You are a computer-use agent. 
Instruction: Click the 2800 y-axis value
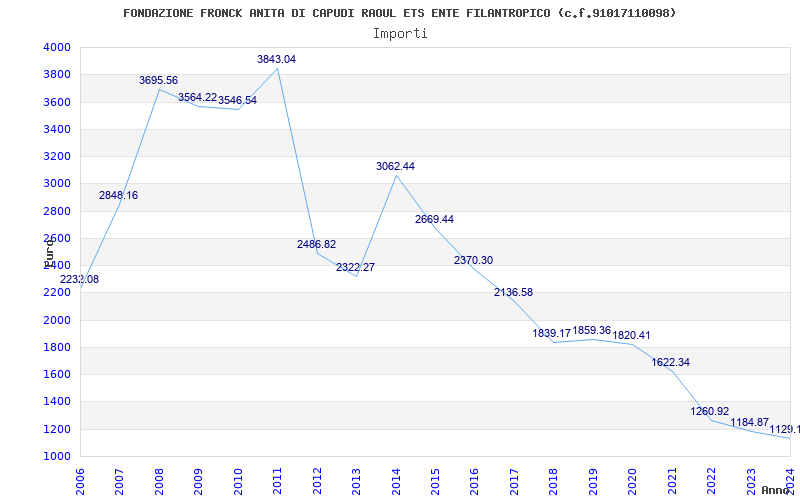(x=57, y=211)
